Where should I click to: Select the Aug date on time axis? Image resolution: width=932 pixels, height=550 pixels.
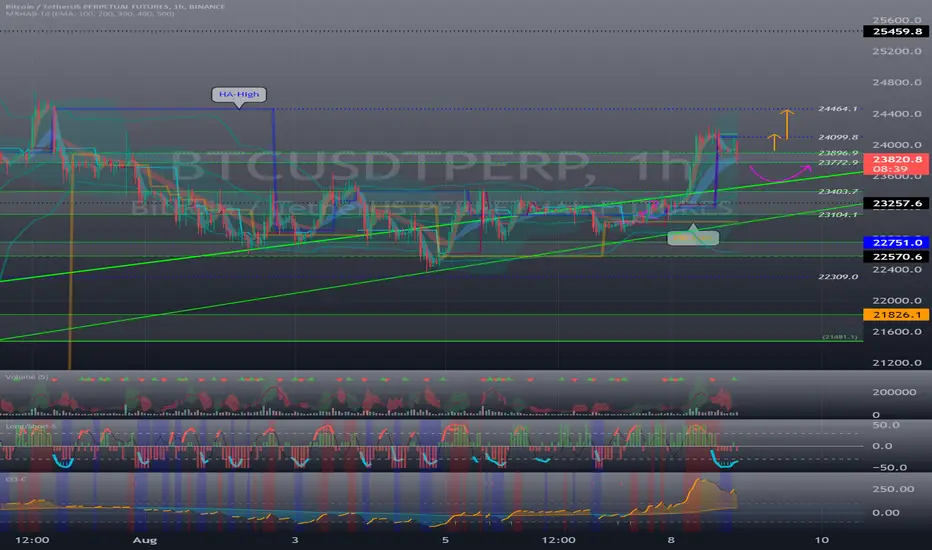[x=144, y=540]
